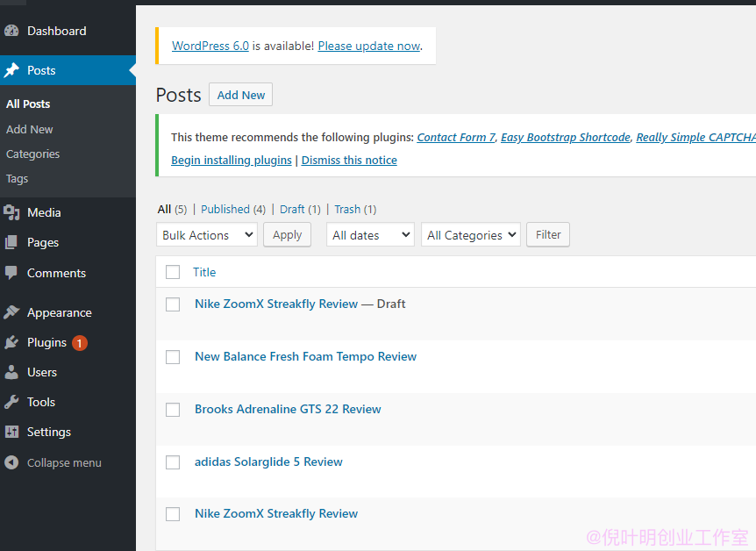Check the Nike ZoomX Streakfly Review Draft checkbox
756x551 pixels.
tap(173, 304)
